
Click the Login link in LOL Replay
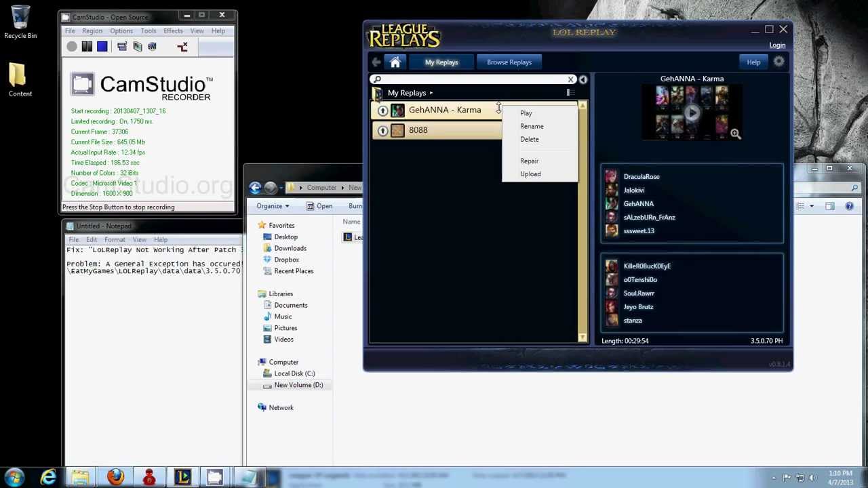pos(777,45)
